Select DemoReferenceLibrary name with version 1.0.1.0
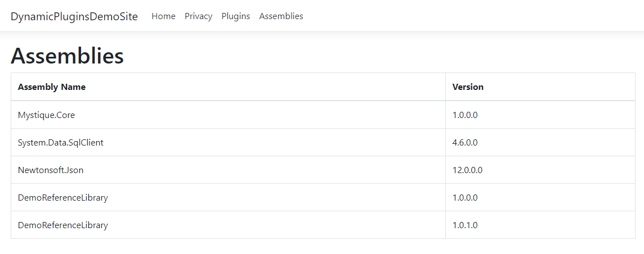The height and width of the screenshot is (254, 644). tap(63, 225)
